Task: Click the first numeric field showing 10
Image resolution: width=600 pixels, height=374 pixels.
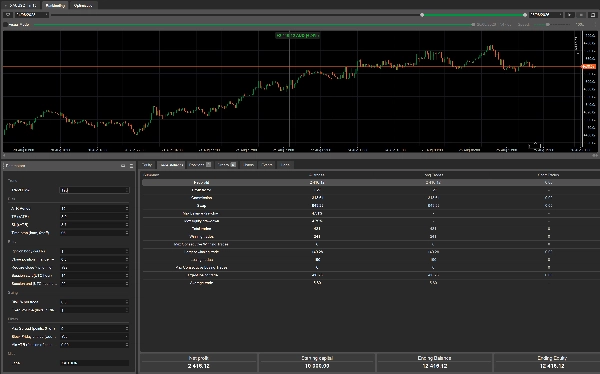Action: tap(95, 209)
